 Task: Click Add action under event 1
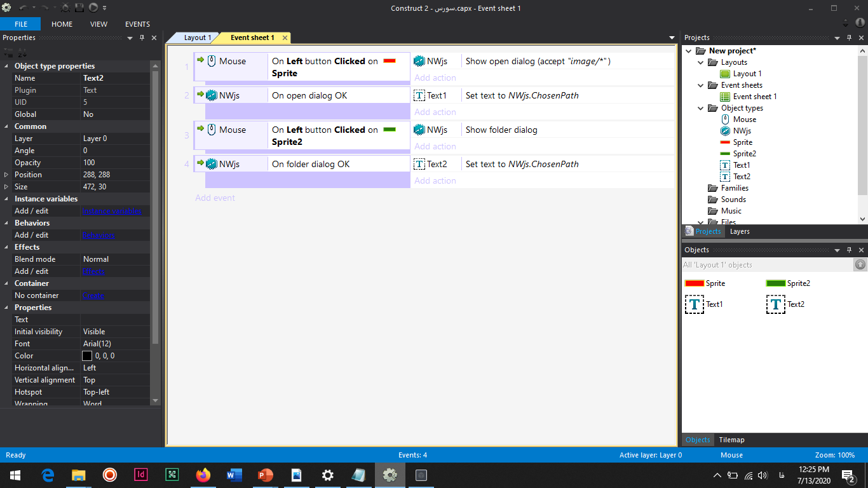click(x=435, y=78)
